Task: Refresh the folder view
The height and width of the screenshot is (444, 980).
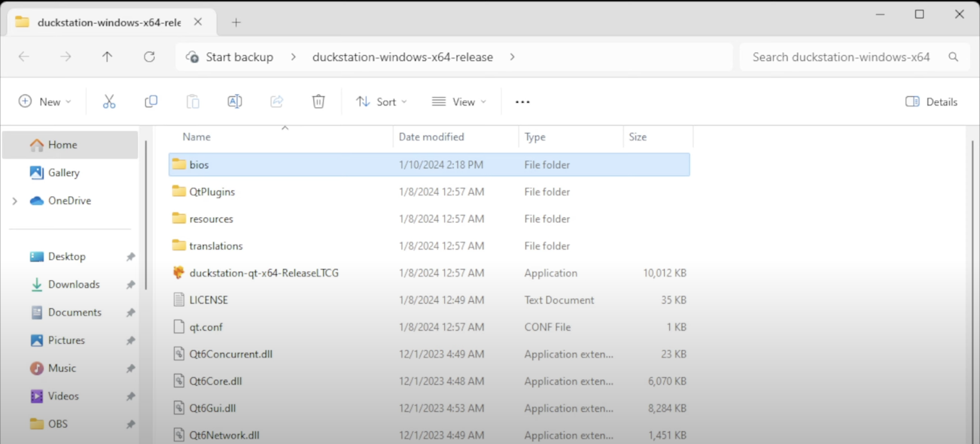Action: pos(149,57)
